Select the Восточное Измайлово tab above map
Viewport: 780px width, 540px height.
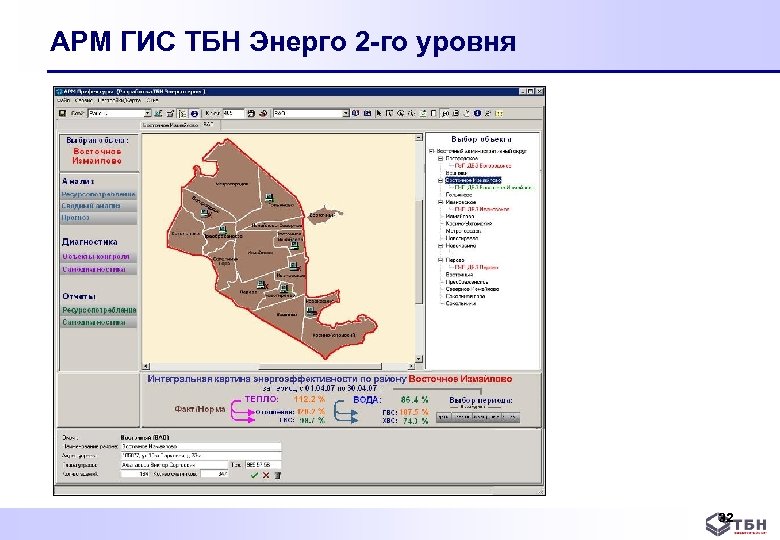[x=170, y=125]
